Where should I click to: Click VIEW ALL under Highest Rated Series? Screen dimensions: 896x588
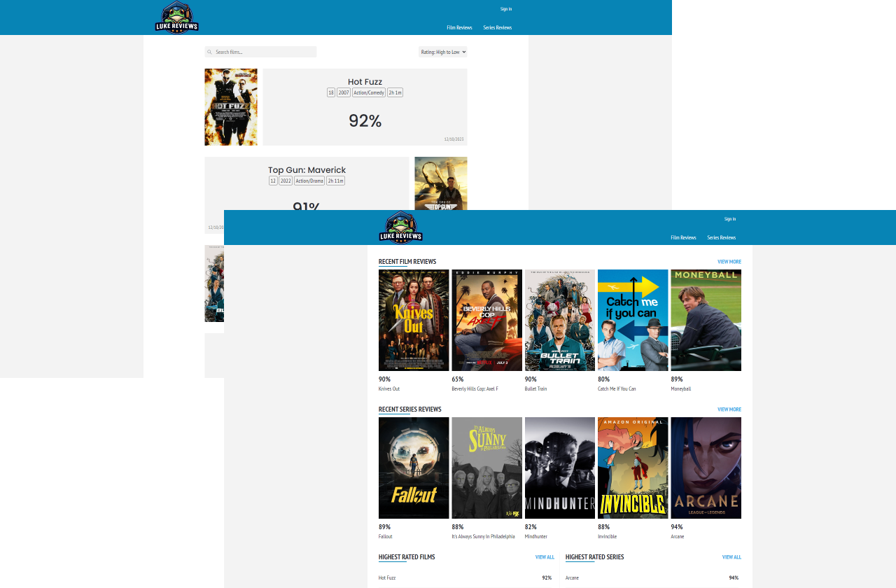(x=731, y=556)
